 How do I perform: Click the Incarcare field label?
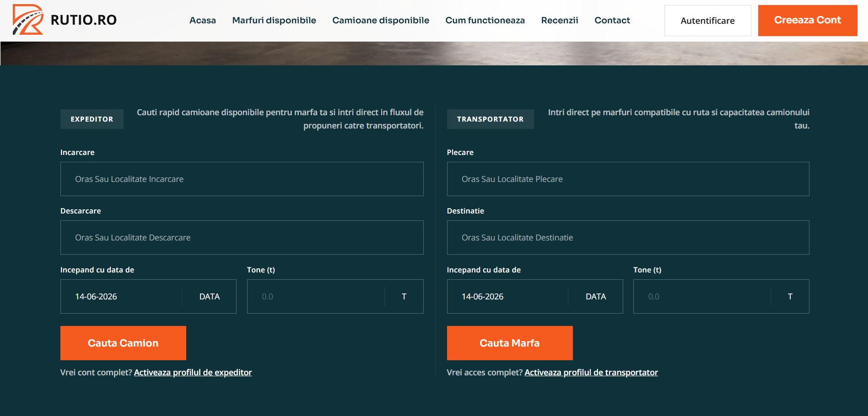pyautogui.click(x=77, y=152)
